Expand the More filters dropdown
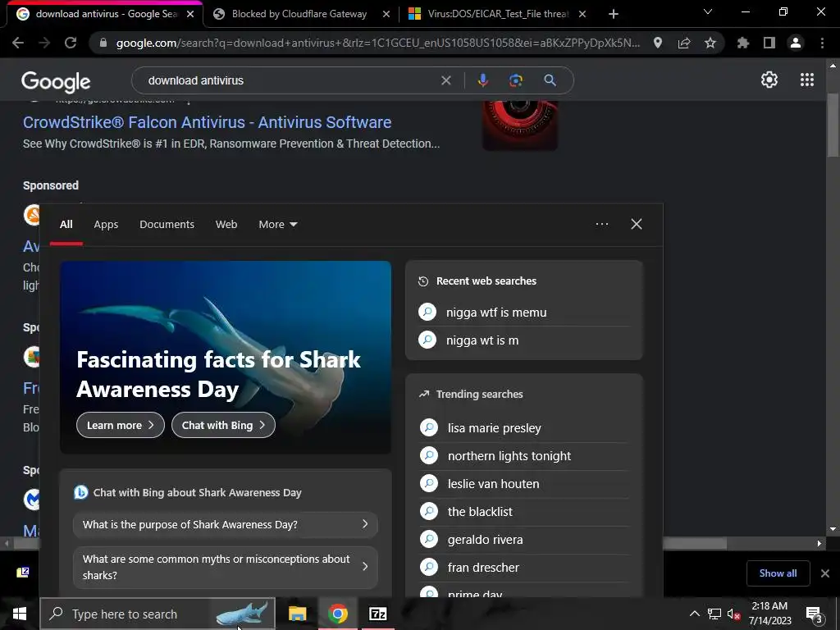840x630 pixels. 277,225
